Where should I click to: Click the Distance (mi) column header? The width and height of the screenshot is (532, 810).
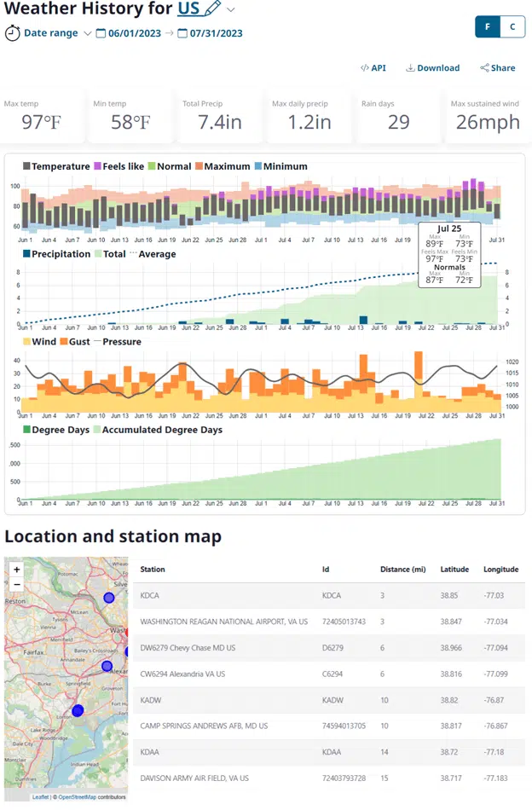[x=402, y=569]
